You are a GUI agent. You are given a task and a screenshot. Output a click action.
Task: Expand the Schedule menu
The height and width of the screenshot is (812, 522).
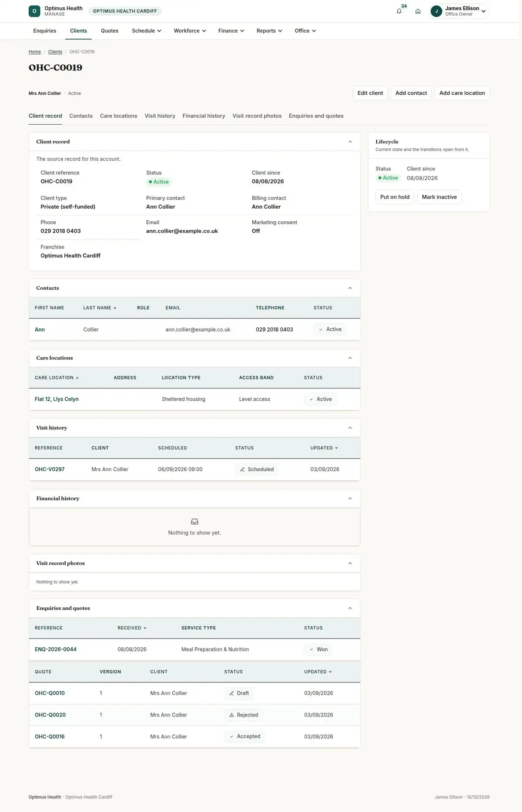[147, 31]
